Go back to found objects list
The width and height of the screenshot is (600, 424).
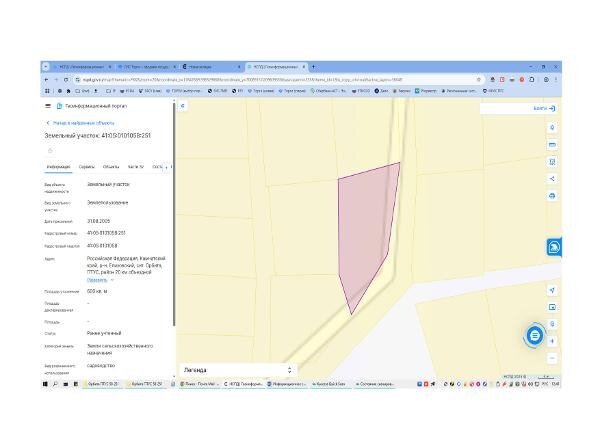[80, 123]
